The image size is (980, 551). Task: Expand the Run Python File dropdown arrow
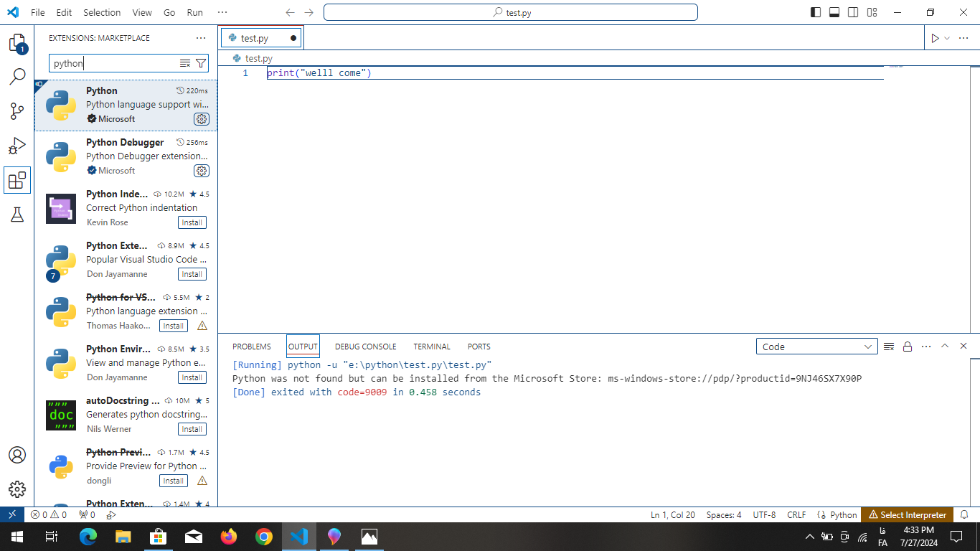coord(947,38)
